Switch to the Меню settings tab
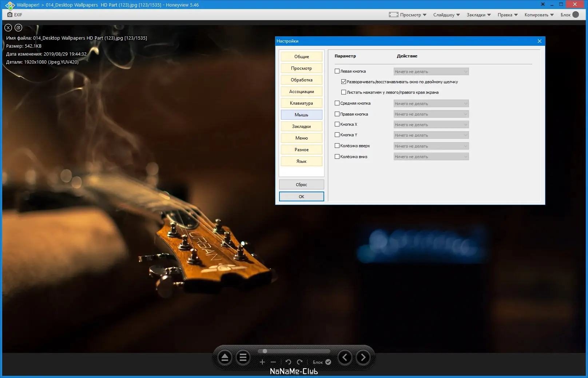This screenshot has height=378, width=588. click(x=302, y=138)
